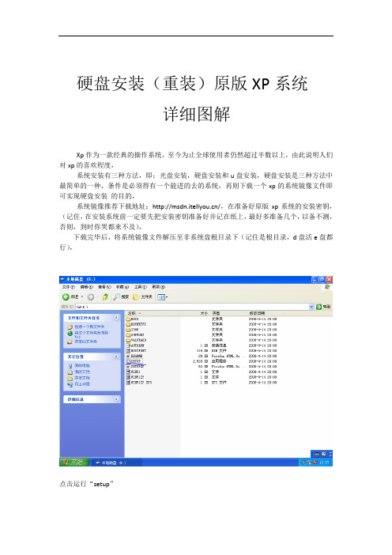Select the underlined SETUP application file

tap(134, 361)
